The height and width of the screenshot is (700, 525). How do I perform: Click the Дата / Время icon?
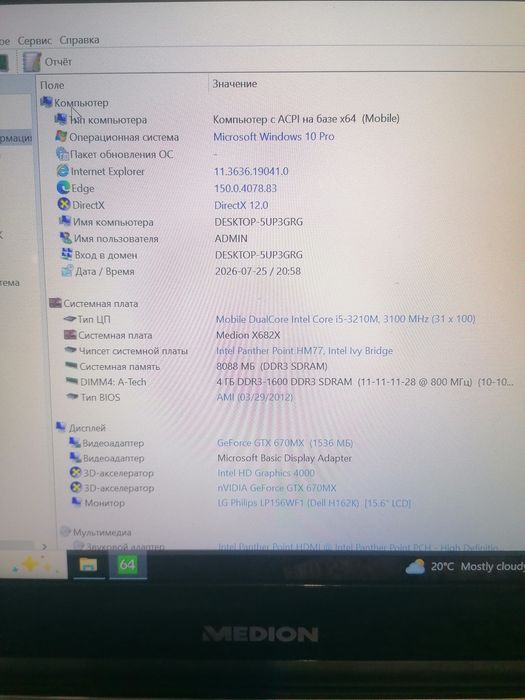coord(67,271)
